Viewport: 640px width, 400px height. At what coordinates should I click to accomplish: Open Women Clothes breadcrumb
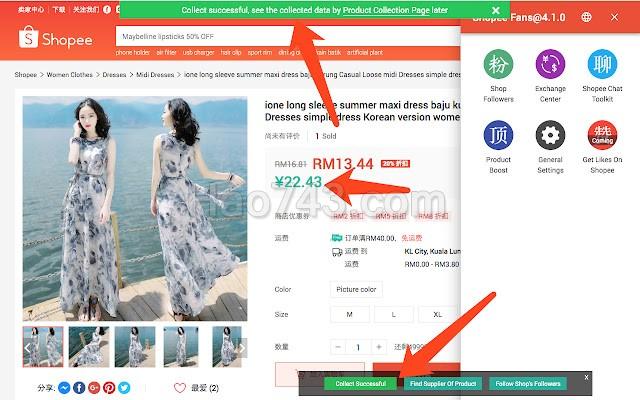(x=69, y=75)
